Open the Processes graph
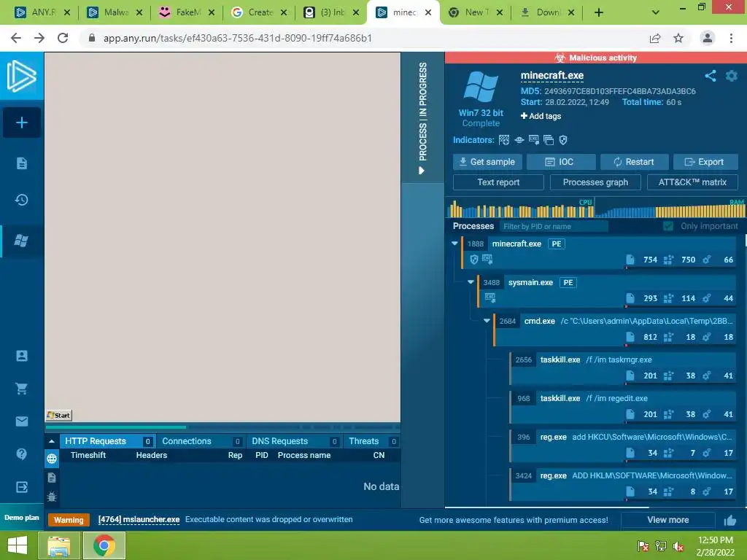Screen dimensions: 747x560 click(595, 182)
